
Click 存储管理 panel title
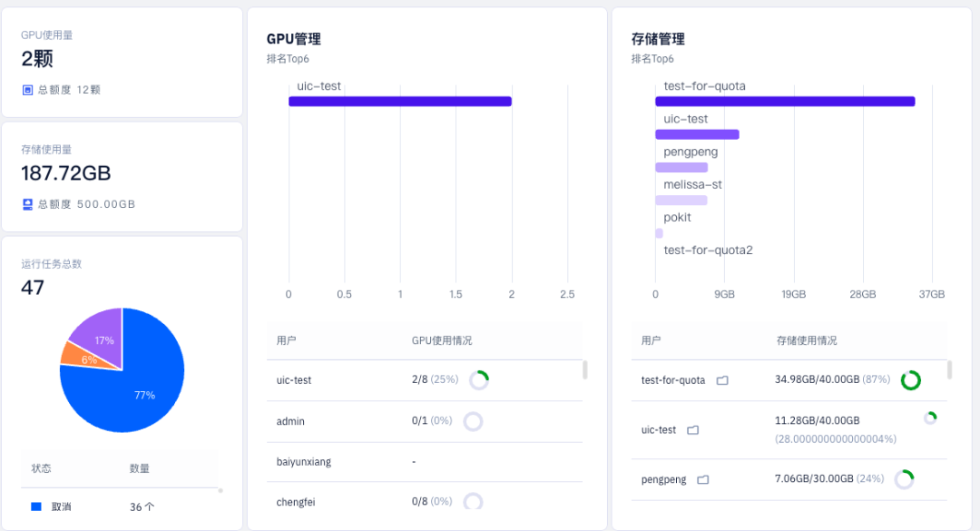point(658,39)
